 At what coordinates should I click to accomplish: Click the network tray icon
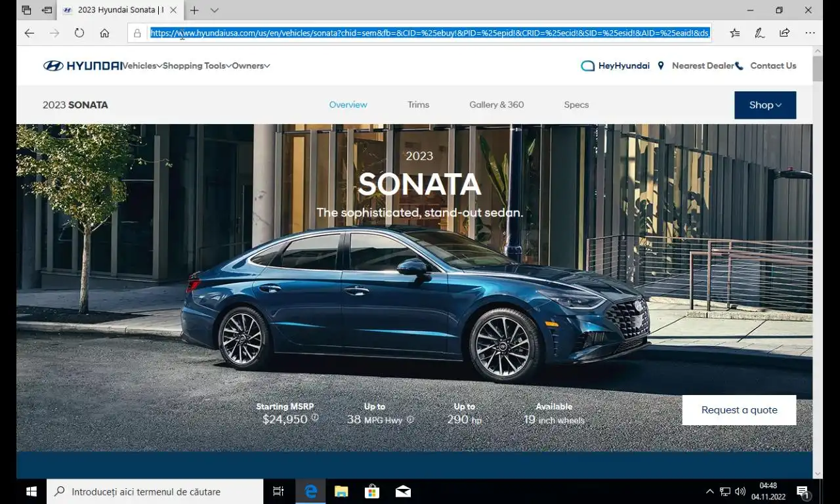(x=725, y=492)
